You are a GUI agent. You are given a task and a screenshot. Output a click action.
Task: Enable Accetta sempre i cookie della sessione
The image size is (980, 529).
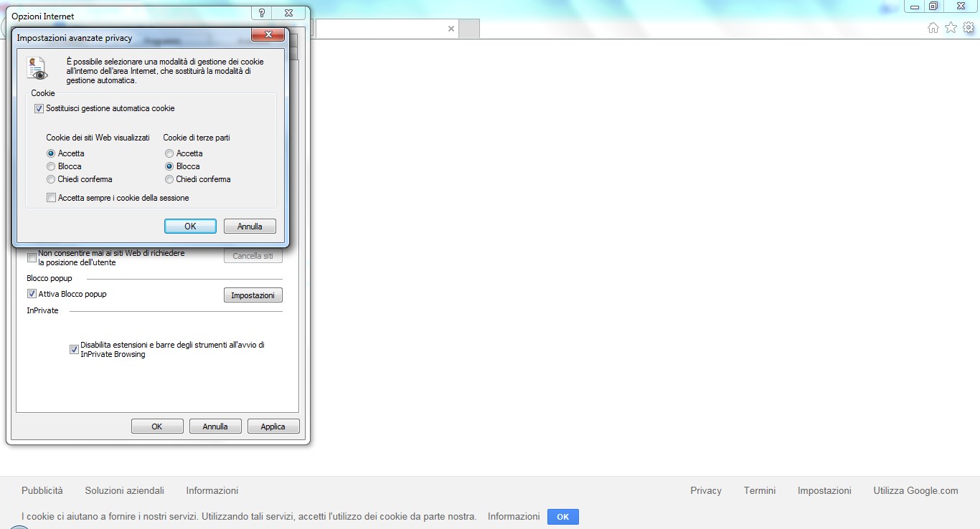tap(51, 197)
